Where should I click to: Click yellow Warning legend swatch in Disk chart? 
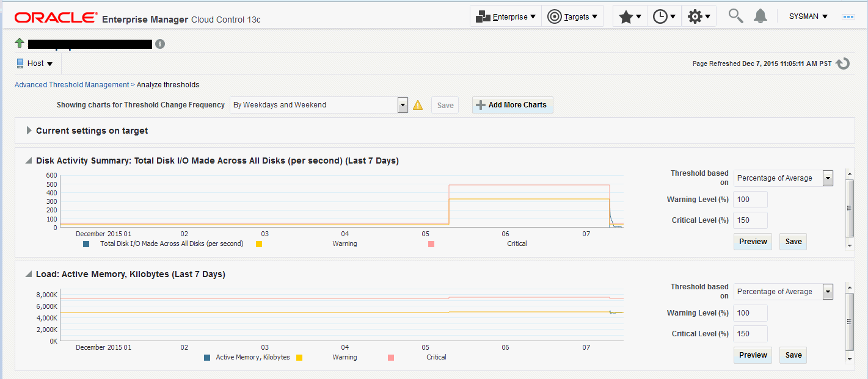coord(259,244)
